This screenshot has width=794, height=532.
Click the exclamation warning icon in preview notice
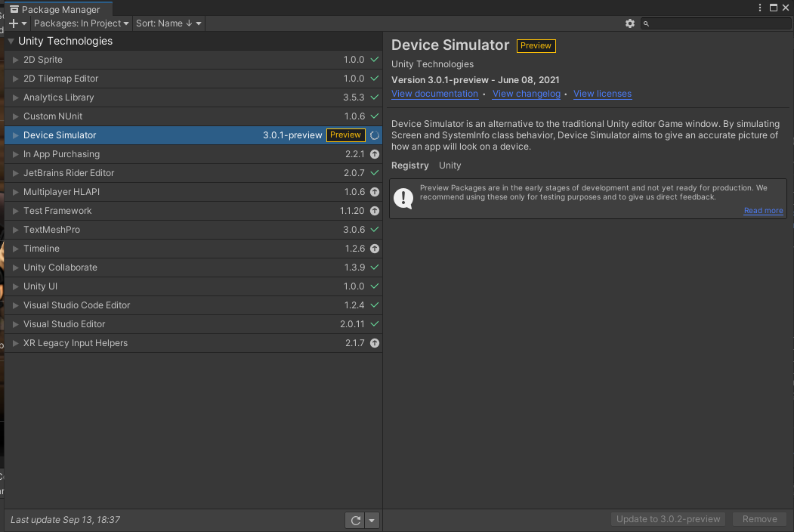click(x=403, y=198)
